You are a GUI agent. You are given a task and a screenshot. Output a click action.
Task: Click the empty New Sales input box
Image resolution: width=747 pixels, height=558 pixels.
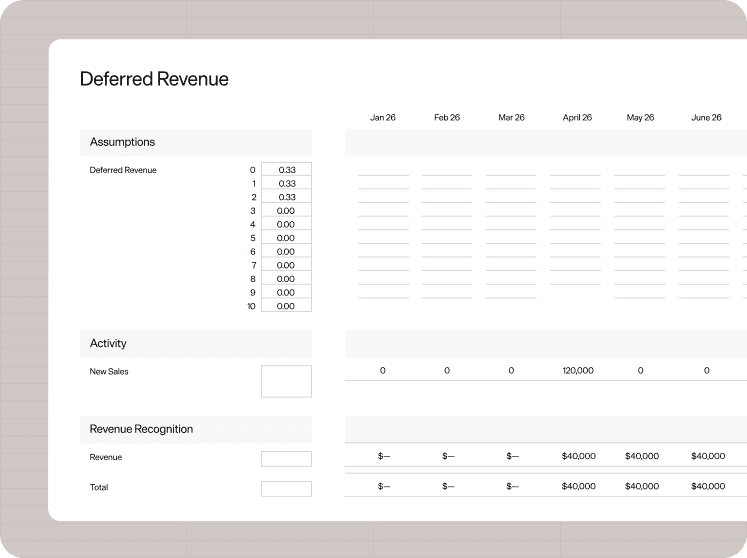click(286, 381)
